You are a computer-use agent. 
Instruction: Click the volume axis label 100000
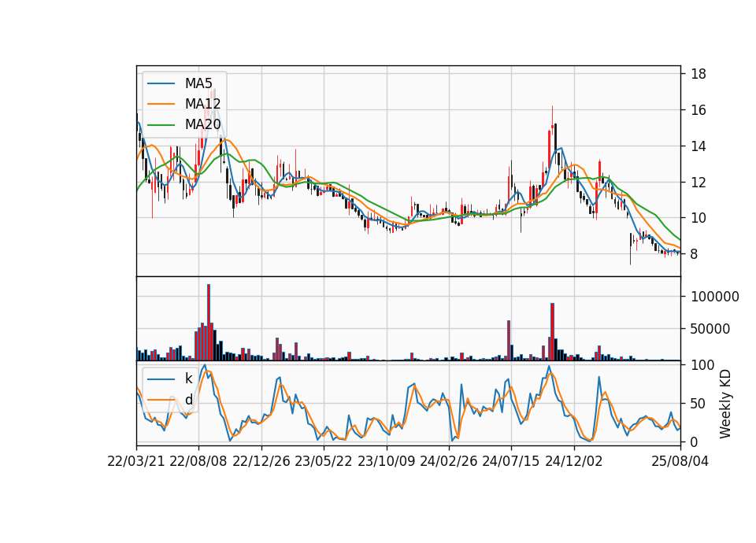tap(714, 297)
